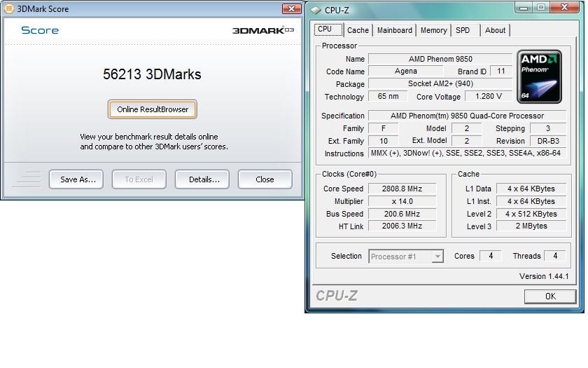Screen dimensions: 588x368
Task: Click the 2808.8 MHz core speed value
Action: pos(402,189)
